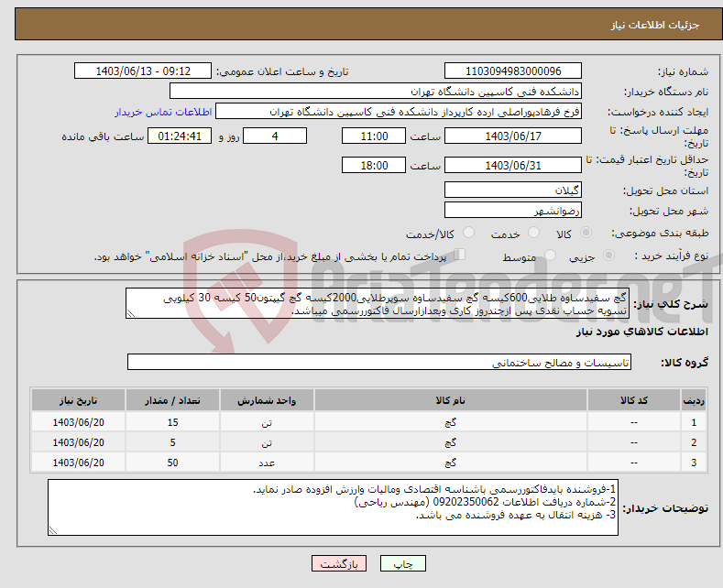Click the نام کالا column header
This screenshot has width=723, height=588.
[451, 400]
